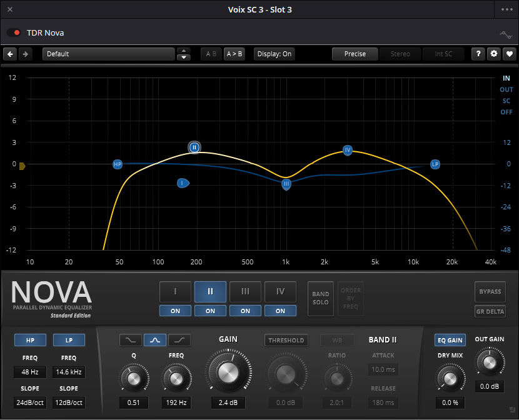Click the A > B copy button
Image resolution: width=519 pixels, height=420 pixels.
(234, 54)
